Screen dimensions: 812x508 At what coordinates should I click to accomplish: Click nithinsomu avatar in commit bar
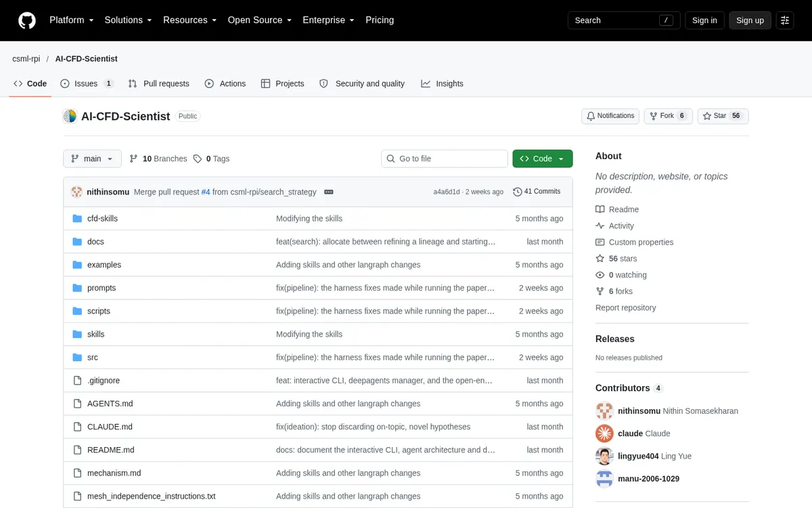(x=77, y=192)
